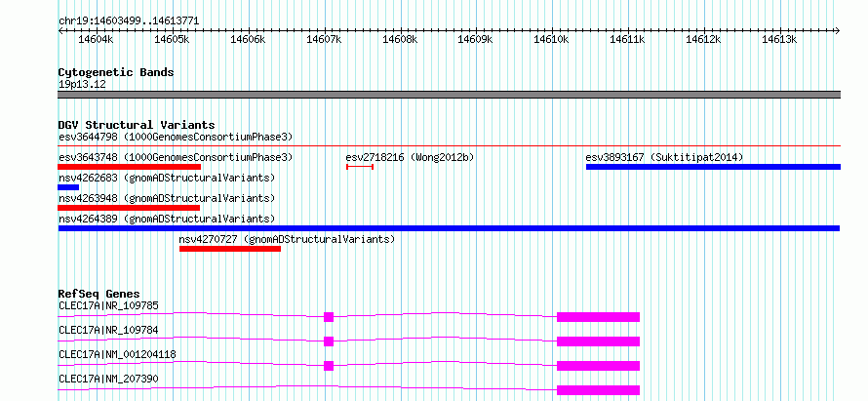
Task: Click the red nsv4263948 variant bar
Action: [x=129, y=208]
